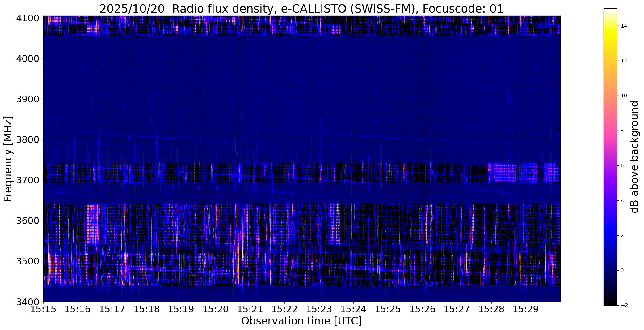The image size is (644, 330).
Task: Select the "Frequency [MHz]" y-axis label
Action: tap(8, 159)
